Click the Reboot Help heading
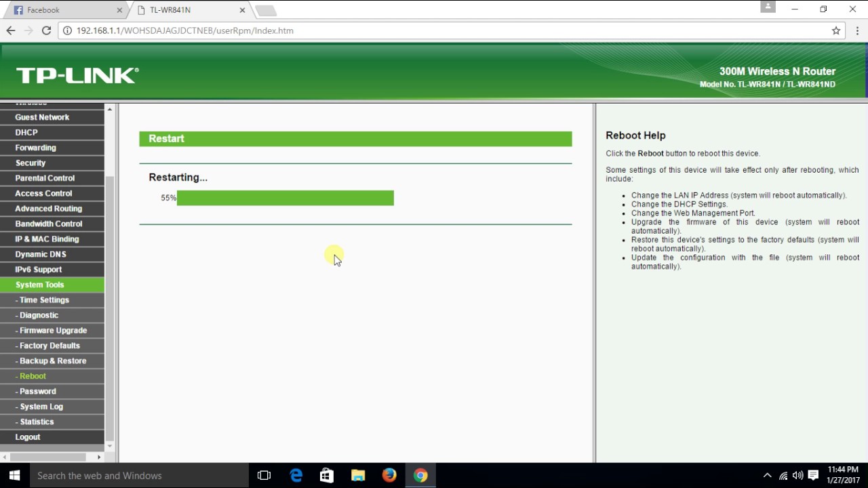 635,136
